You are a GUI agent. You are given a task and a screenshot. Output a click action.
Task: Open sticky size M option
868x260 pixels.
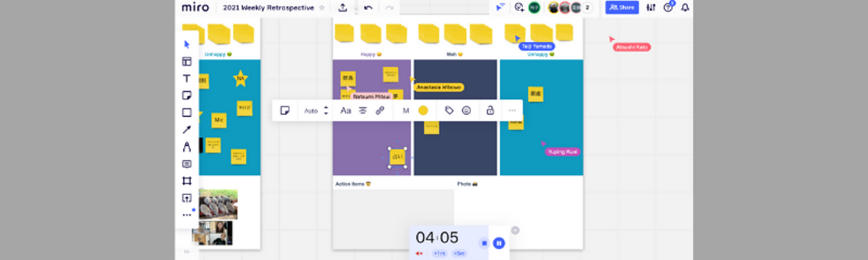(406, 110)
